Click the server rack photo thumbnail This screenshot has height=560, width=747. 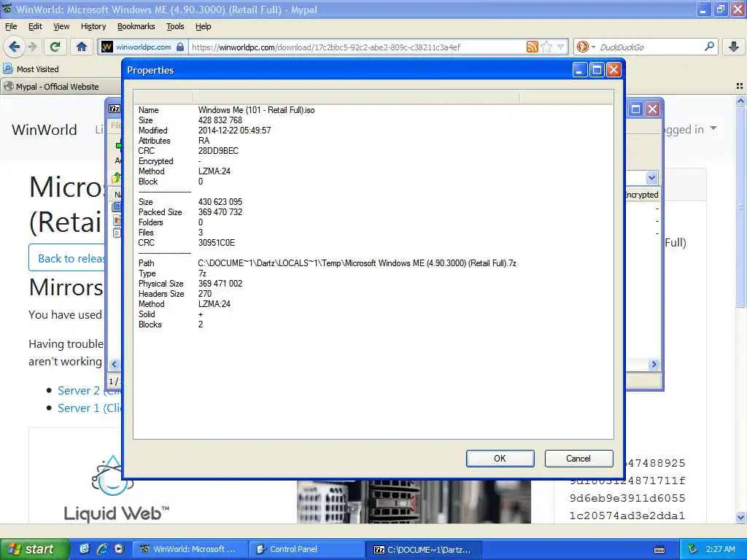pyautogui.click(x=414, y=502)
